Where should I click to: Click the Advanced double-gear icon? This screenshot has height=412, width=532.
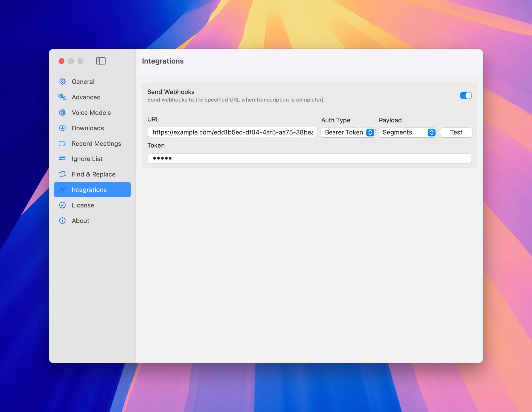click(x=62, y=97)
